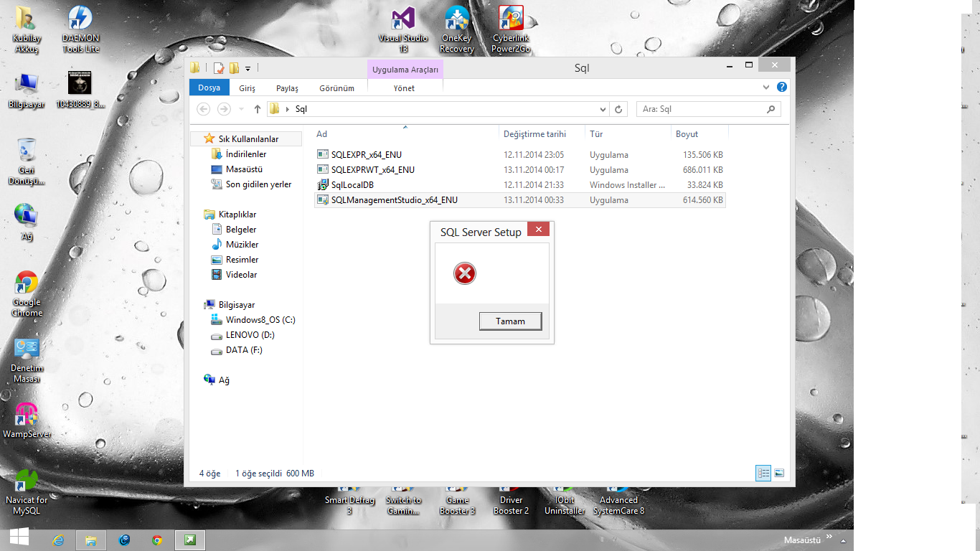Select Bilgisayar in the navigation pane
The image size is (980, 551).
click(x=229, y=305)
